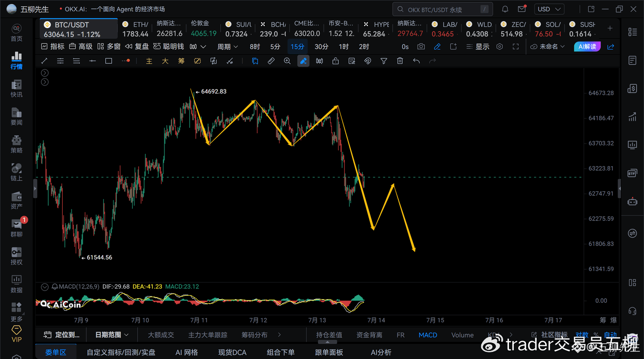Open the 行情 market sidebar section
Screen dimensions: 644x359
click(17, 60)
